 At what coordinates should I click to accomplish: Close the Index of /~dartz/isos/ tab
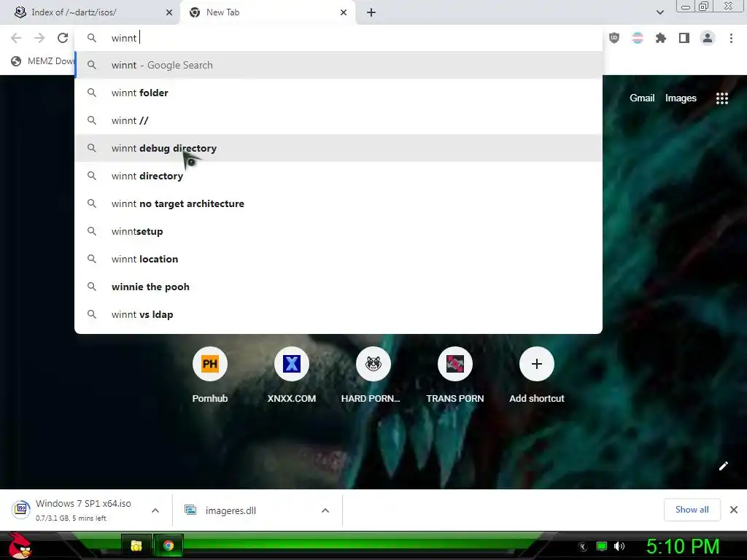coord(169,12)
